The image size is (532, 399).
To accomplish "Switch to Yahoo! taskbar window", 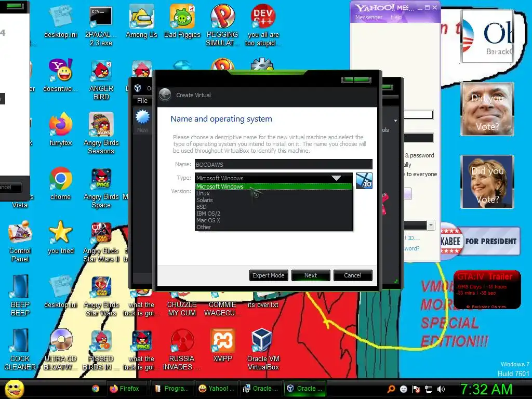I will (x=217, y=389).
